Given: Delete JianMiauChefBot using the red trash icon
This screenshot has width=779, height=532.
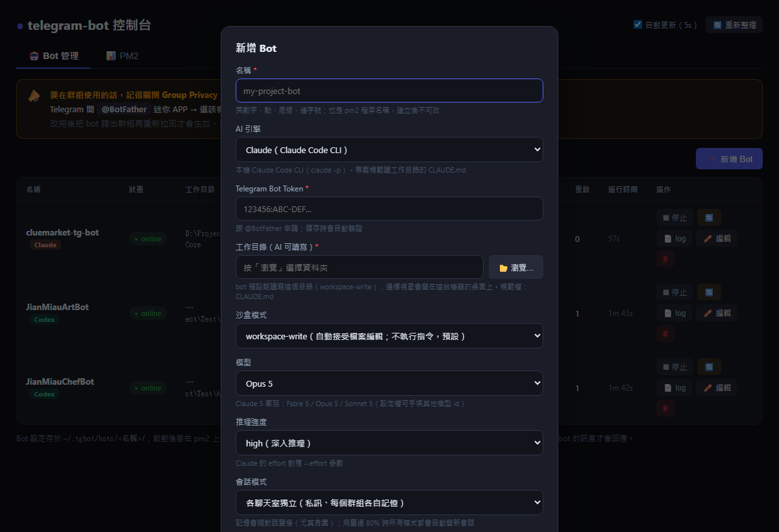Looking at the screenshot, I should coord(665,409).
